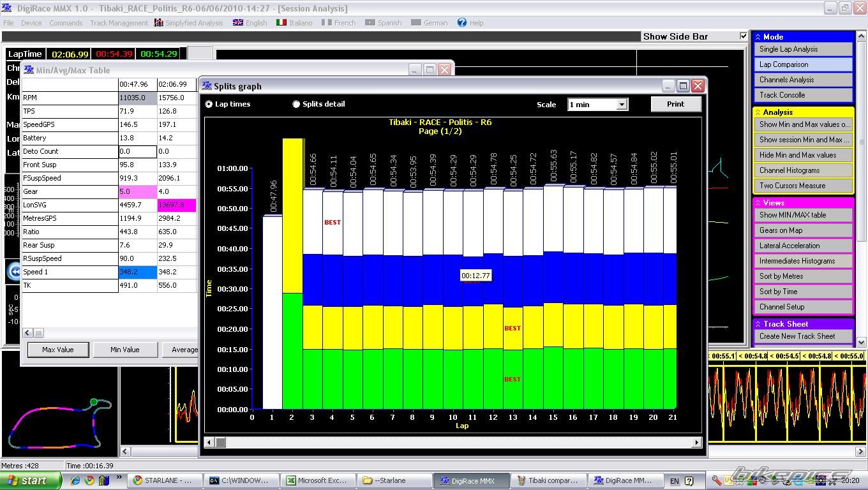This screenshot has height=490, width=868.
Task: Click the blue Help question mark icon
Action: [461, 22]
